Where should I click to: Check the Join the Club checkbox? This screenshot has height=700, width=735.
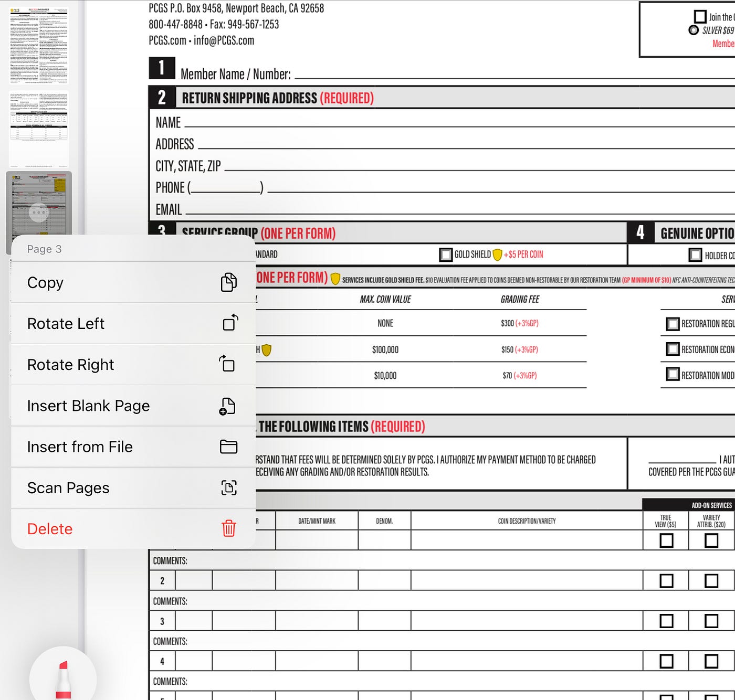tap(700, 17)
